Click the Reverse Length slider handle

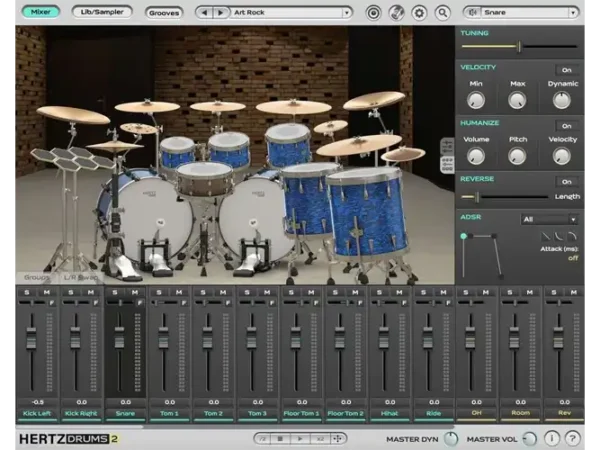(478, 197)
